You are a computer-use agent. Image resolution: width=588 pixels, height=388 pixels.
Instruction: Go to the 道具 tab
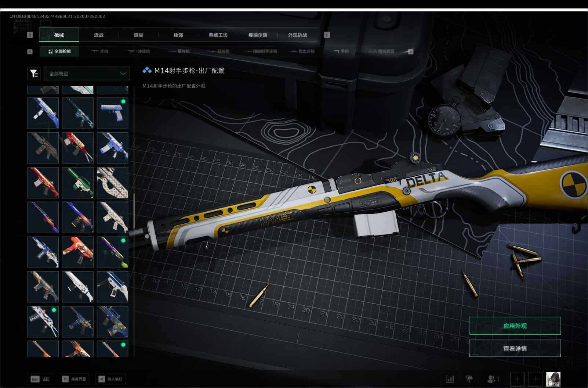click(x=138, y=35)
